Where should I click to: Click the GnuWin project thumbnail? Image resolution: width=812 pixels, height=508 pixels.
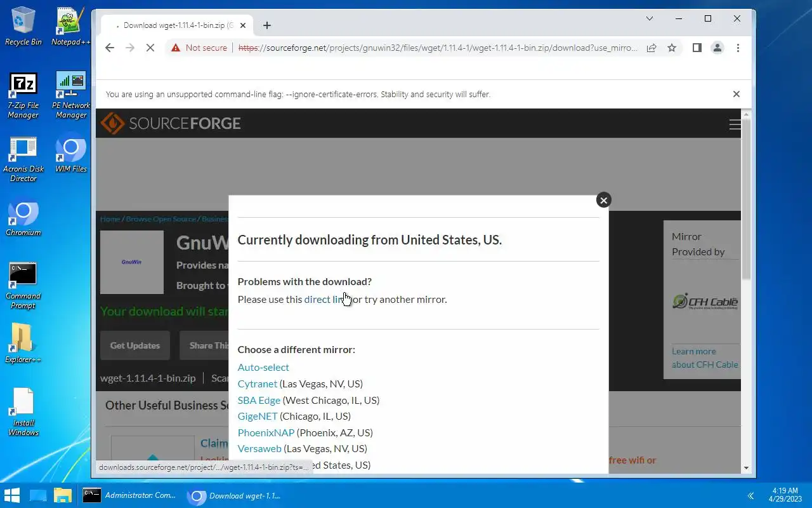[x=132, y=262]
